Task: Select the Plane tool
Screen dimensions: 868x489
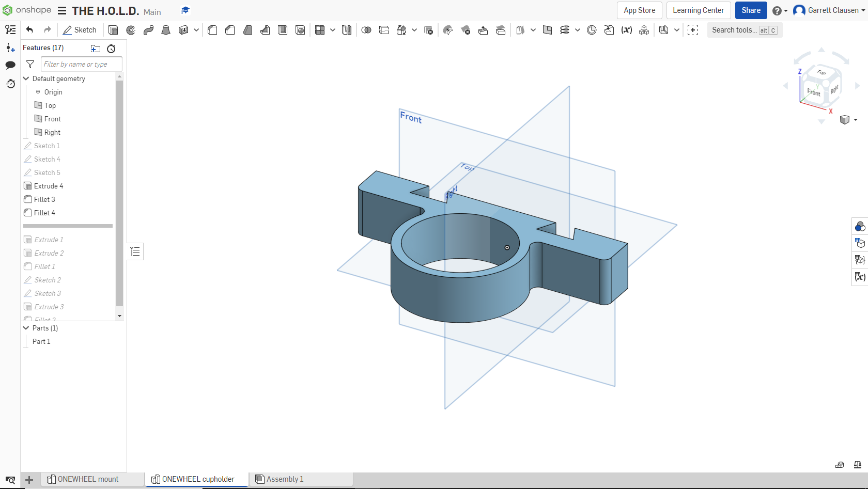Action: (x=547, y=30)
